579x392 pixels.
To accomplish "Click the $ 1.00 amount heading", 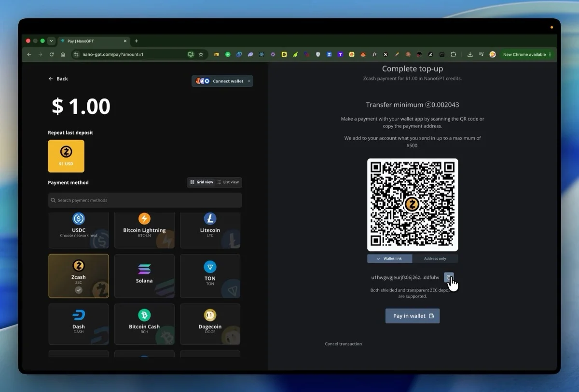I will [81, 107].
